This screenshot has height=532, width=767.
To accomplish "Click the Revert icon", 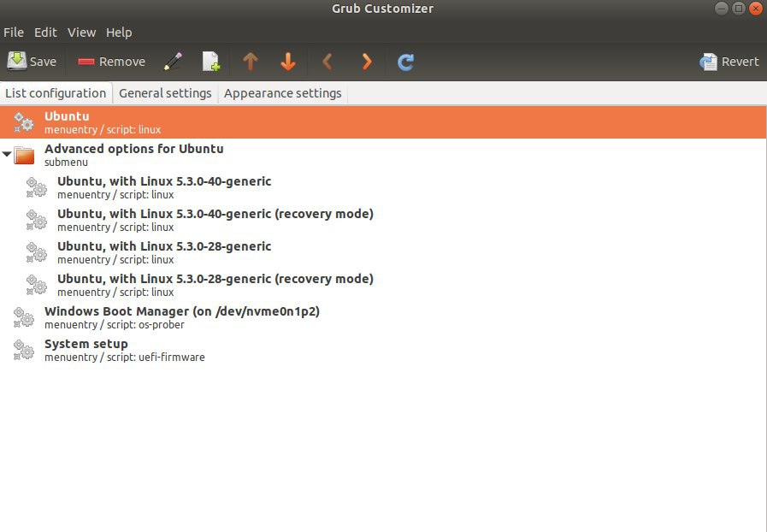I will click(x=708, y=62).
